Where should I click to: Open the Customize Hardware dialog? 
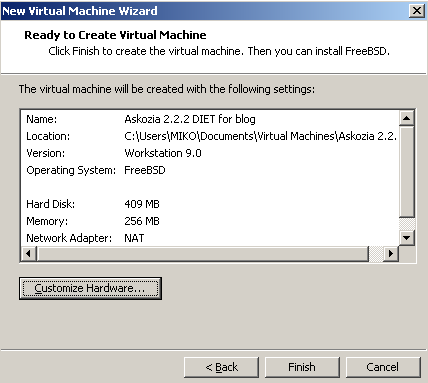tap(90, 288)
